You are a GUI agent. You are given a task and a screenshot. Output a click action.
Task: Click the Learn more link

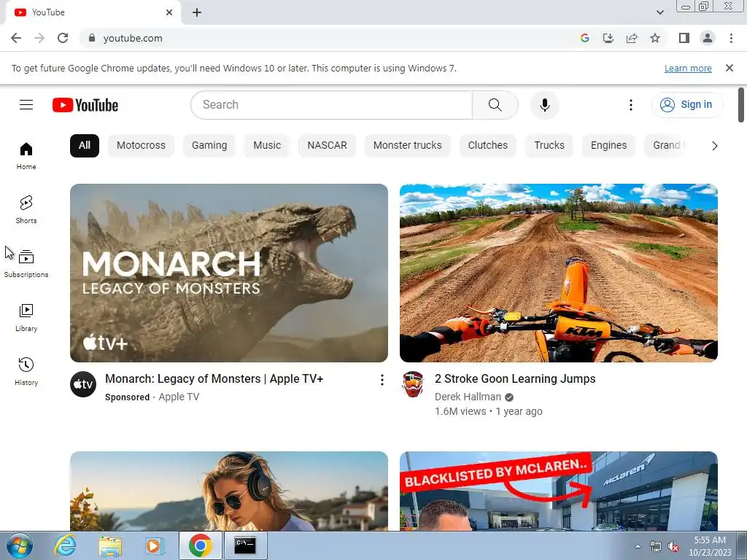688,68
